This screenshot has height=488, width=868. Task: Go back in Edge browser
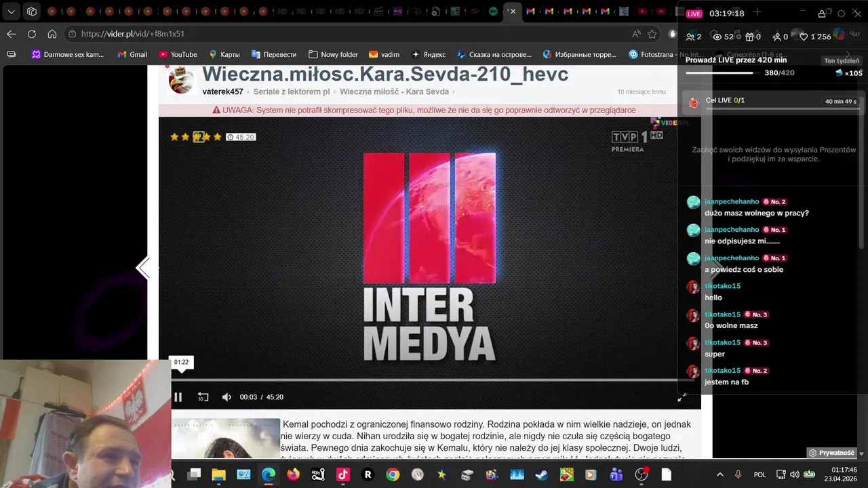(x=12, y=34)
